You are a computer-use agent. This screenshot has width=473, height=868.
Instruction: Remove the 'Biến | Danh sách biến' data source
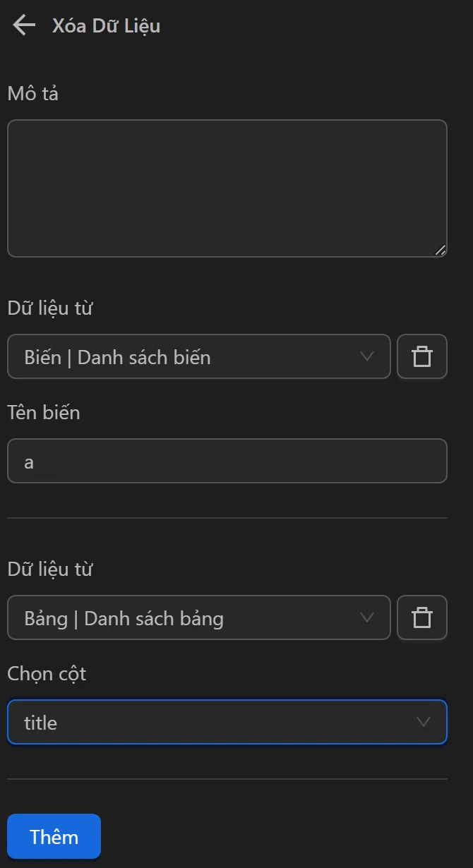pyautogui.click(x=422, y=356)
